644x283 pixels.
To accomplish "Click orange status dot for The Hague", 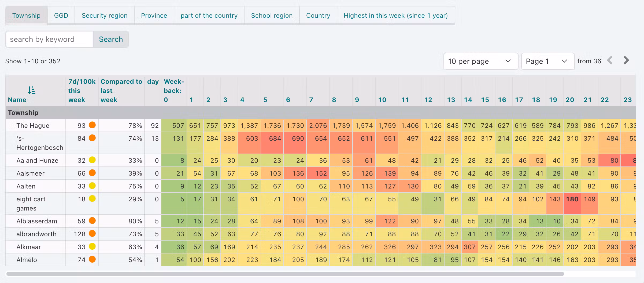I will tap(92, 125).
